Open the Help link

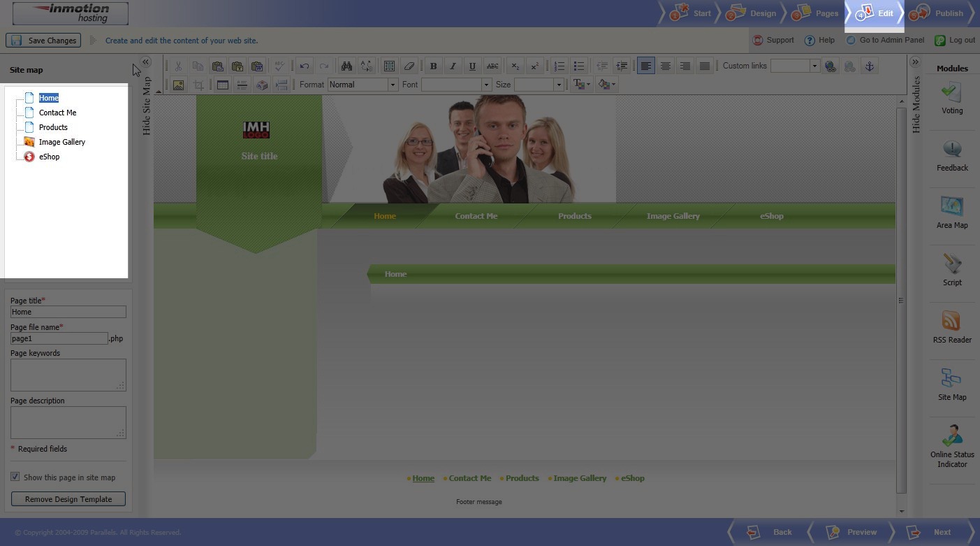(819, 41)
